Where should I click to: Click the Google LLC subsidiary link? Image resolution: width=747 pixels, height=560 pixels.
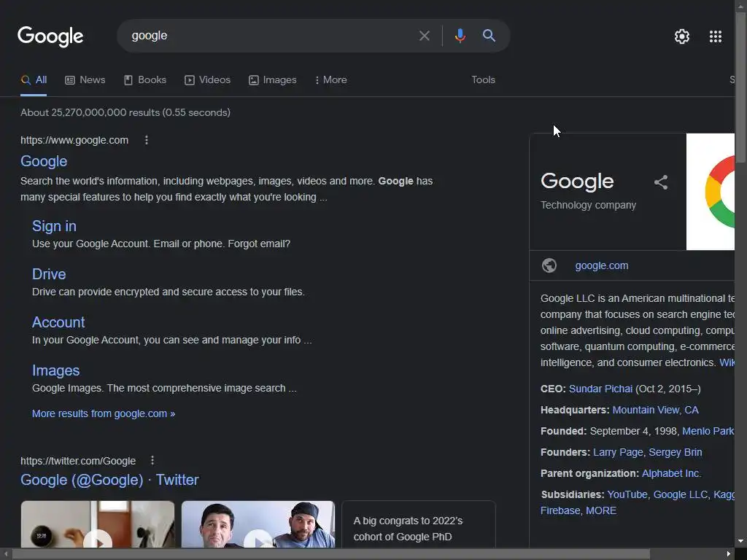[680, 494]
